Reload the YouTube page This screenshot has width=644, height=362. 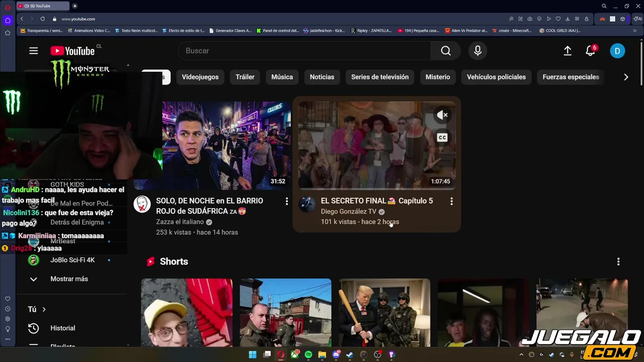coord(42,19)
